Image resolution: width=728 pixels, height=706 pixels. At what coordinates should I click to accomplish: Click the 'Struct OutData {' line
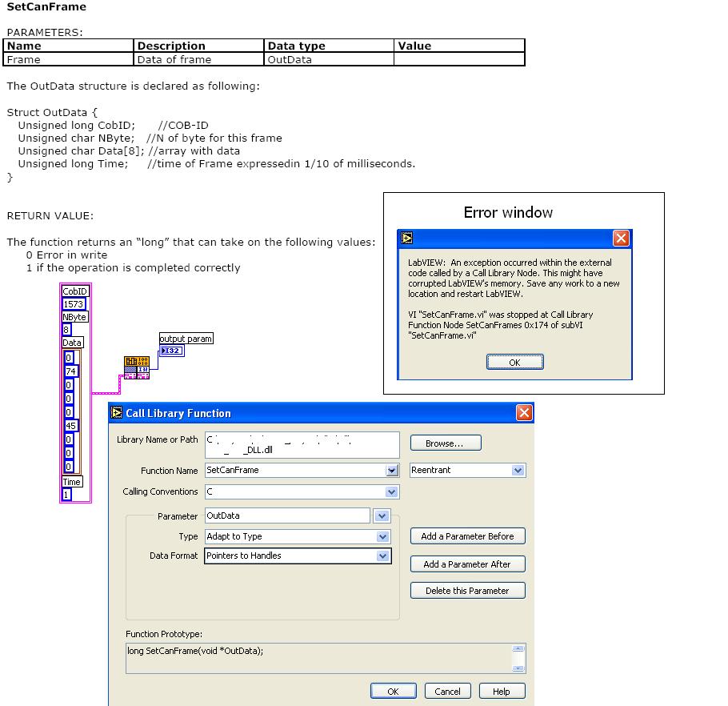(x=52, y=112)
